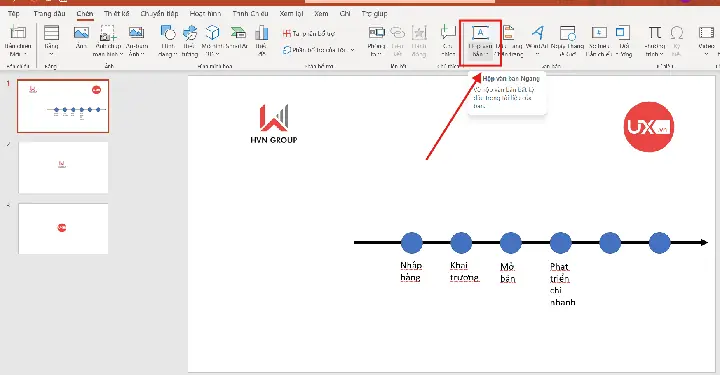This screenshot has width=720, height=375.
Task: Click the Khai trương text label
Action: pos(464,271)
